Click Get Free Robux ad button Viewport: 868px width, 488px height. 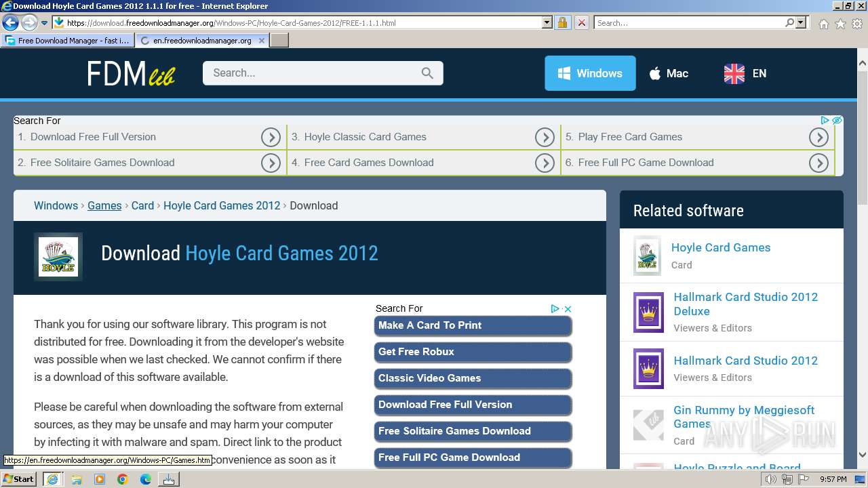(x=473, y=352)
